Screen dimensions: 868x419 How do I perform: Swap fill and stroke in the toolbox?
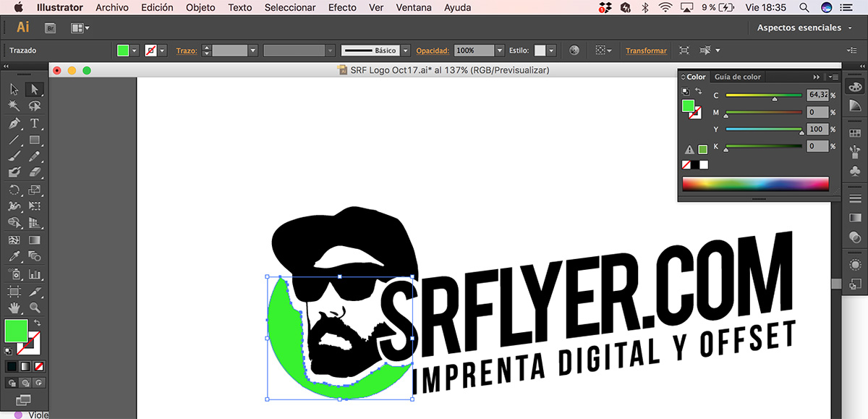[37, 322]
